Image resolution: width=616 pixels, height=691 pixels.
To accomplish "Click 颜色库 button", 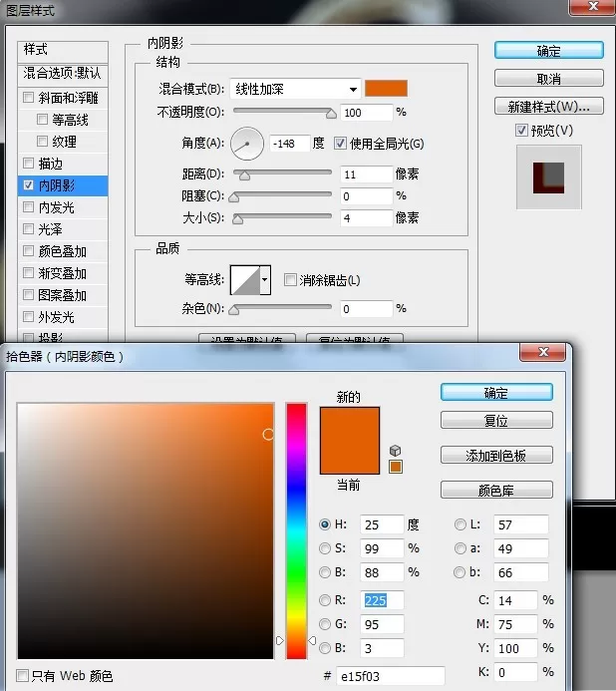I will pos(496,490).
